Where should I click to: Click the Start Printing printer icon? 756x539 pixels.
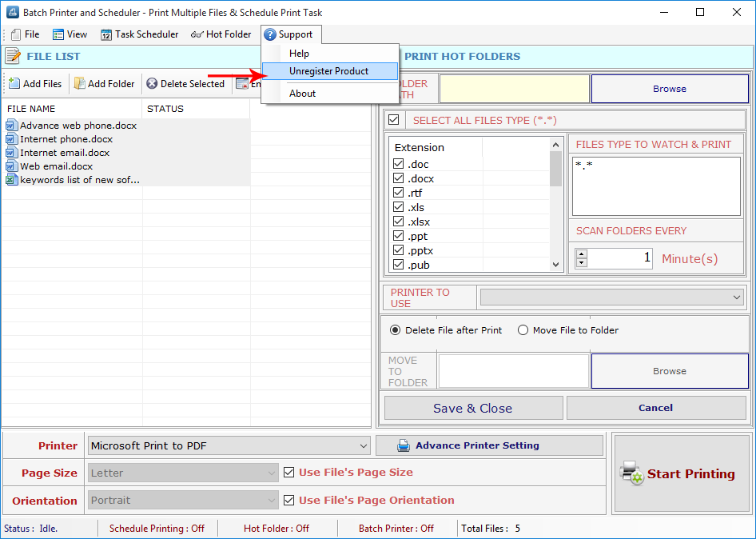[631, 473]
